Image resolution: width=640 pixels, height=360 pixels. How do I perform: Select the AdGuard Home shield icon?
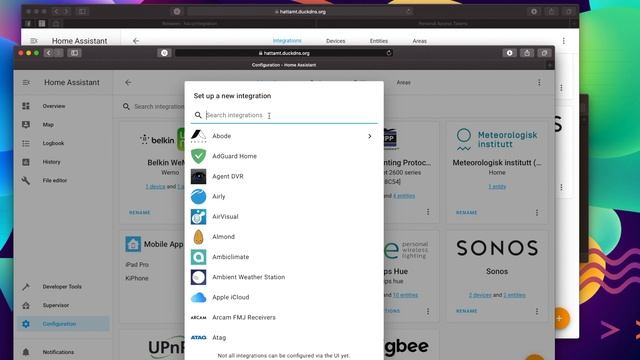click(x=198, y=156)
